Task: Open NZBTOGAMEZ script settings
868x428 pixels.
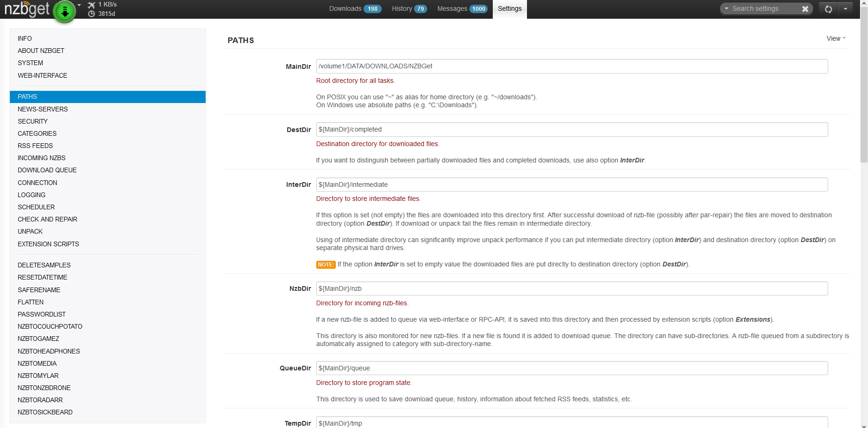Action: point(108,339)
